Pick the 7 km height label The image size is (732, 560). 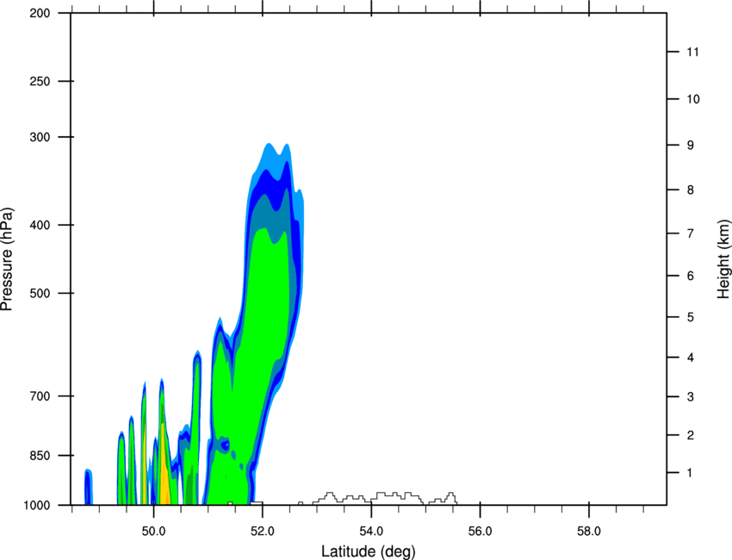pyautogui.click(x=691, y=233)
